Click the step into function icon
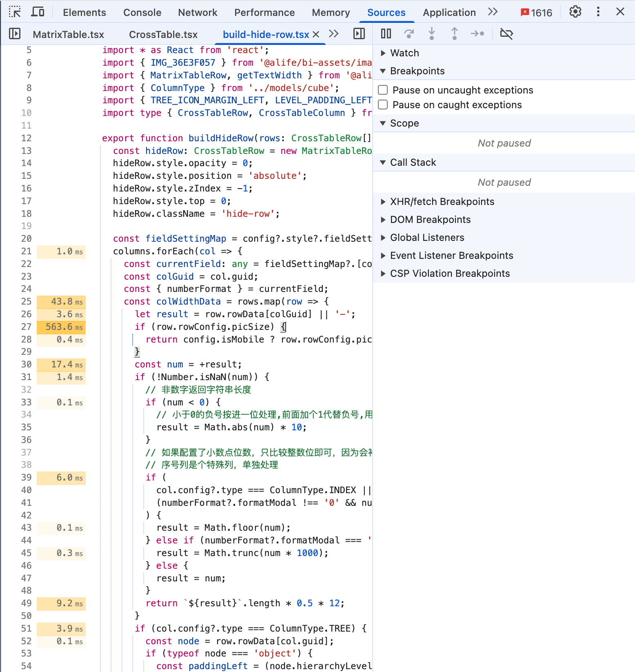Image resolution: width=635 pixels, height=672 pixels. click(432, 33)
